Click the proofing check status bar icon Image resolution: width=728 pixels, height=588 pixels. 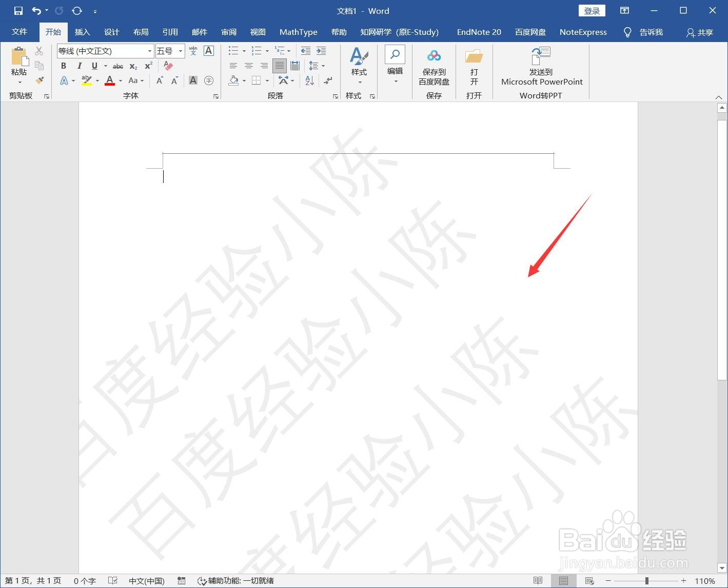coord(113,581)
